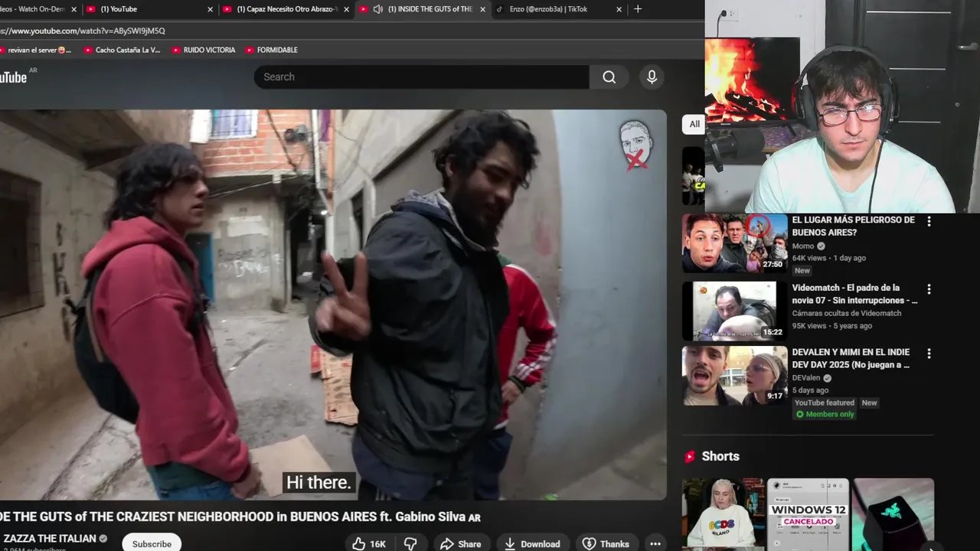Open FORMIDABLE bookmark
Viewport: 980px width, 551px height.
pos(272,50)
